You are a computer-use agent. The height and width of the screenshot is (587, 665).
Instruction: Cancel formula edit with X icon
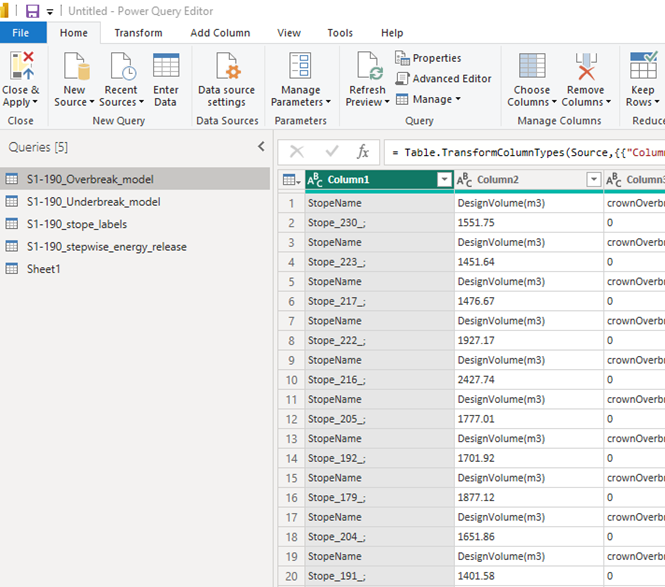click(297, 151)
